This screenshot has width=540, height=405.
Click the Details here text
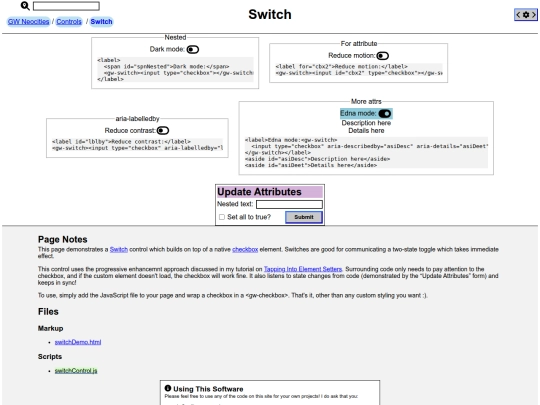tap(366, 131)
